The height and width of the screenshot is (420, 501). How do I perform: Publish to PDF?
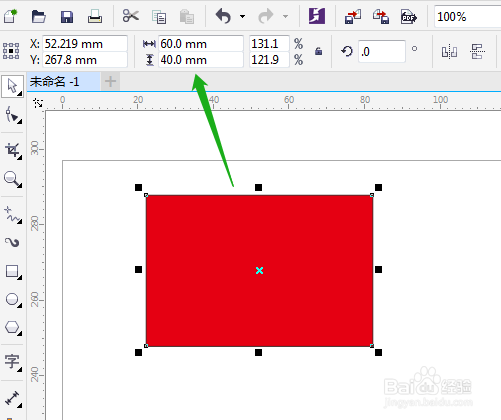click(x=409, y=17)
